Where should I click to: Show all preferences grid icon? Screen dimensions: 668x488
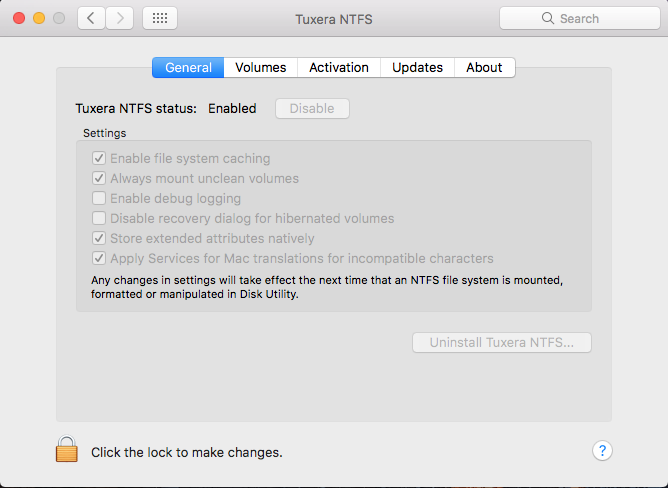pyautogui.click(x=161, y=18)
